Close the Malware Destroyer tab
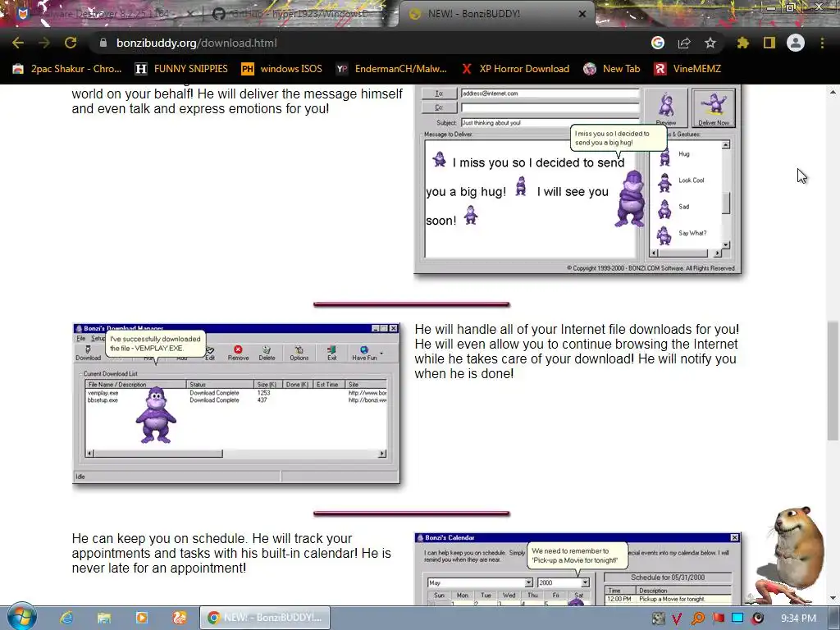 point(189,14)
